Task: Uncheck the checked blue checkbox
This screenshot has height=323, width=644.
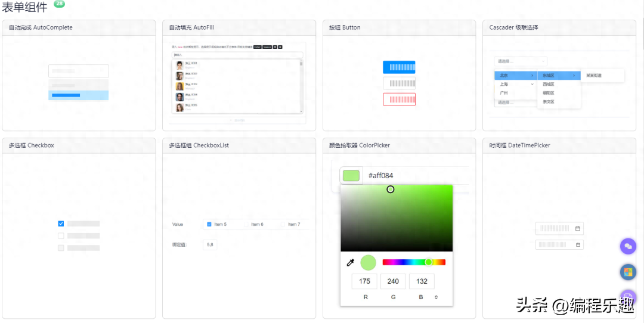Action: pos(61,223)
